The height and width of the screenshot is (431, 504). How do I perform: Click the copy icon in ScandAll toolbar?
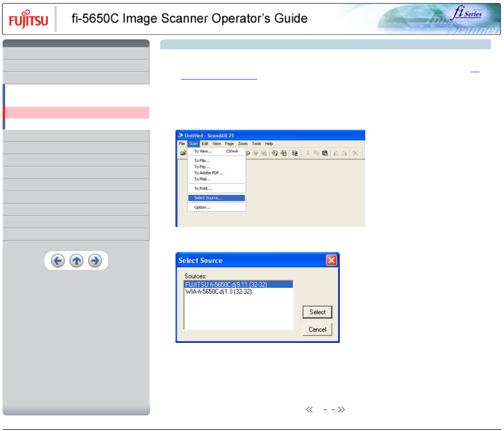tap(316, 153)
